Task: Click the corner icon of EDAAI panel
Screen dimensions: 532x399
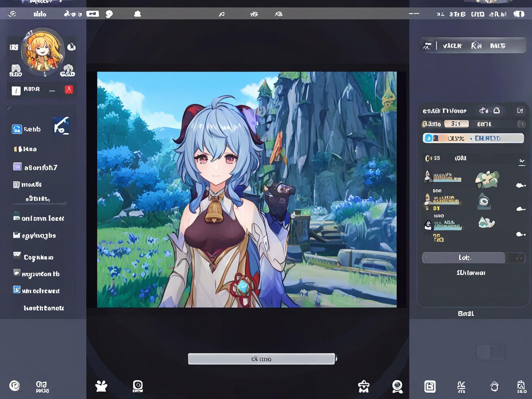Action: click(520, 111)
